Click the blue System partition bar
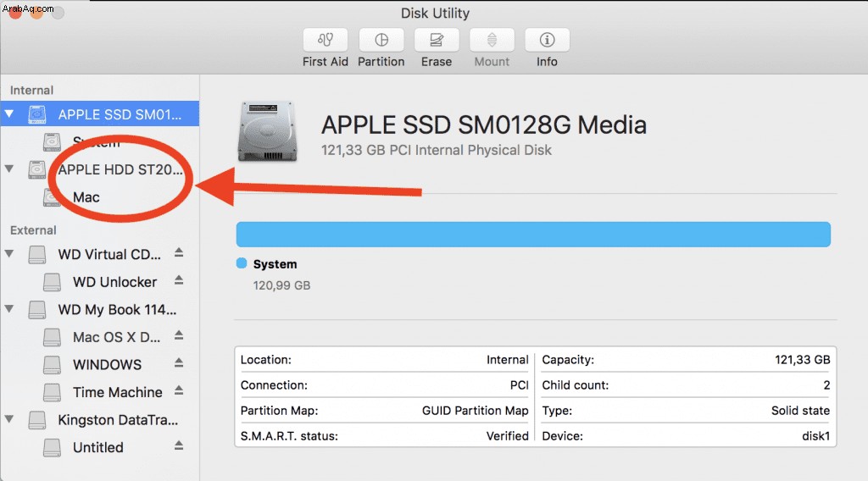The height and width of the screenshot is (481, 868). pos(533,235)
